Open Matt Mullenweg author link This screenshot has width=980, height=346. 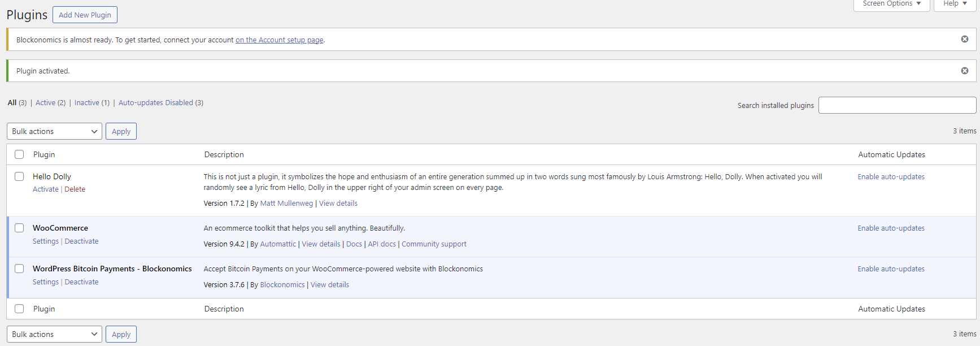click(286, 203)
